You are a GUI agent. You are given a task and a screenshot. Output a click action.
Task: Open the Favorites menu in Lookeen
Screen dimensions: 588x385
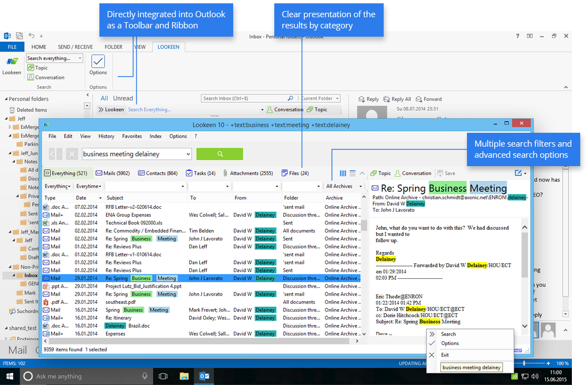tap(132, 136)
